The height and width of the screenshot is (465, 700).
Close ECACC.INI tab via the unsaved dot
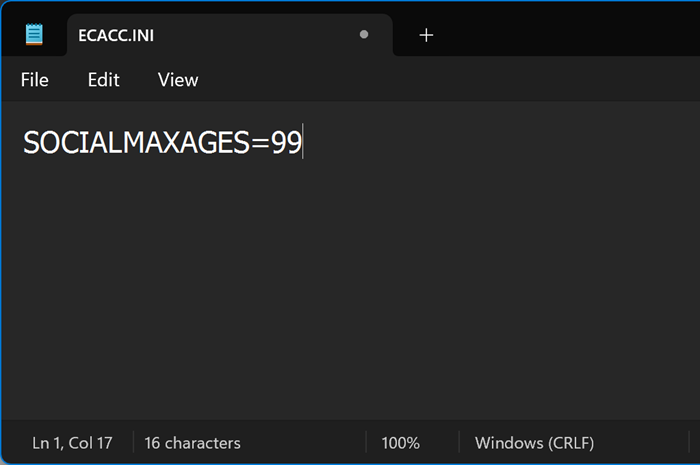(x=364, y=35)
